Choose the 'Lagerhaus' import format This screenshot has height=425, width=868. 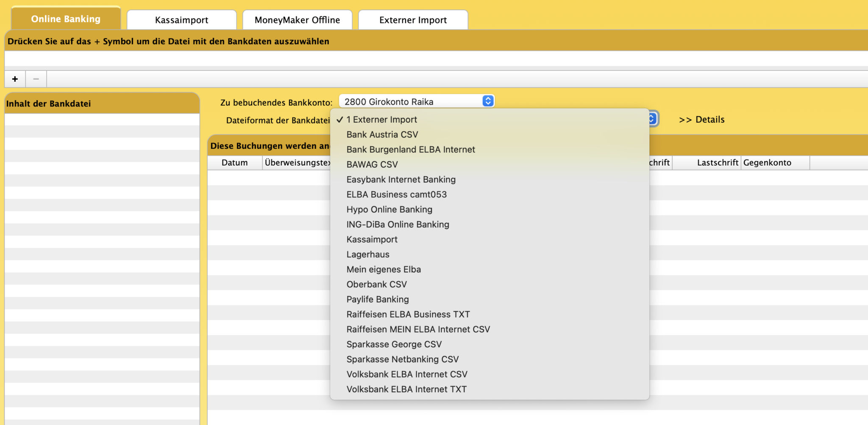point(368,254)
